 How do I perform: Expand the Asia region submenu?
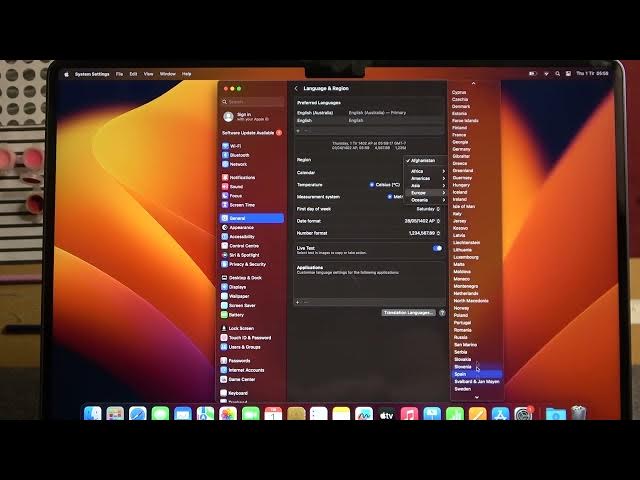point(426,186)
